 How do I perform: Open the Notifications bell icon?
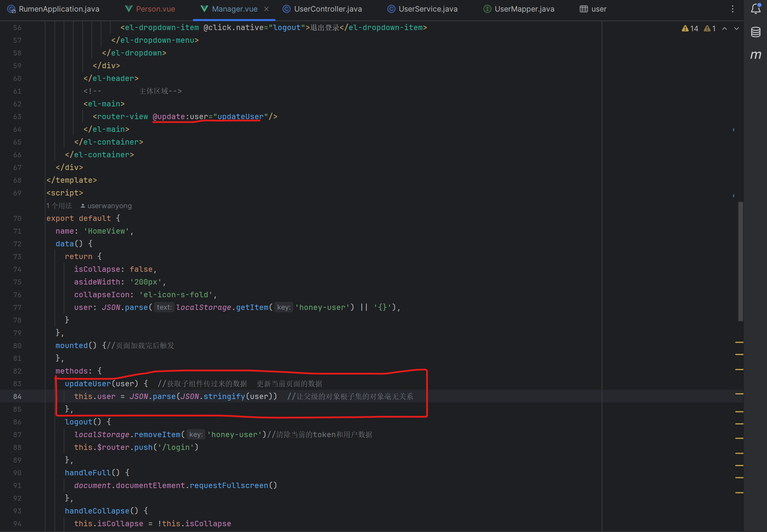coord(755,9)
